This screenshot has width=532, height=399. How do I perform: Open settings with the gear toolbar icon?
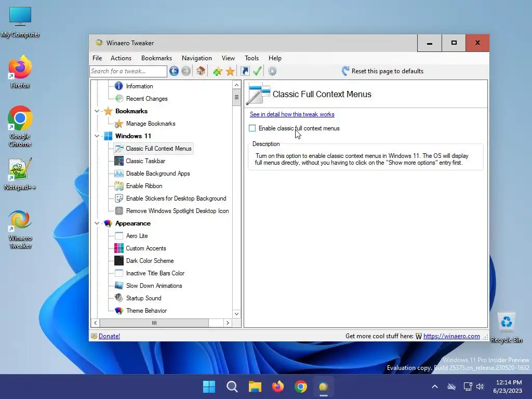point(272,71)
